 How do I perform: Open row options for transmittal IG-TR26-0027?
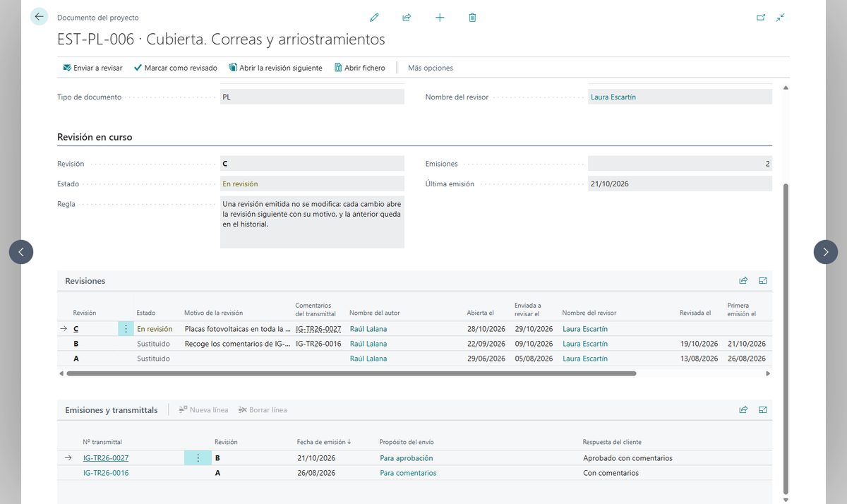198,458
